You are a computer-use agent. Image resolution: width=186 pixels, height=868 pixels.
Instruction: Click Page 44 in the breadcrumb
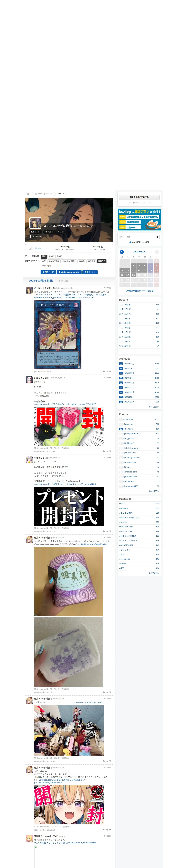tap(61, 194)
